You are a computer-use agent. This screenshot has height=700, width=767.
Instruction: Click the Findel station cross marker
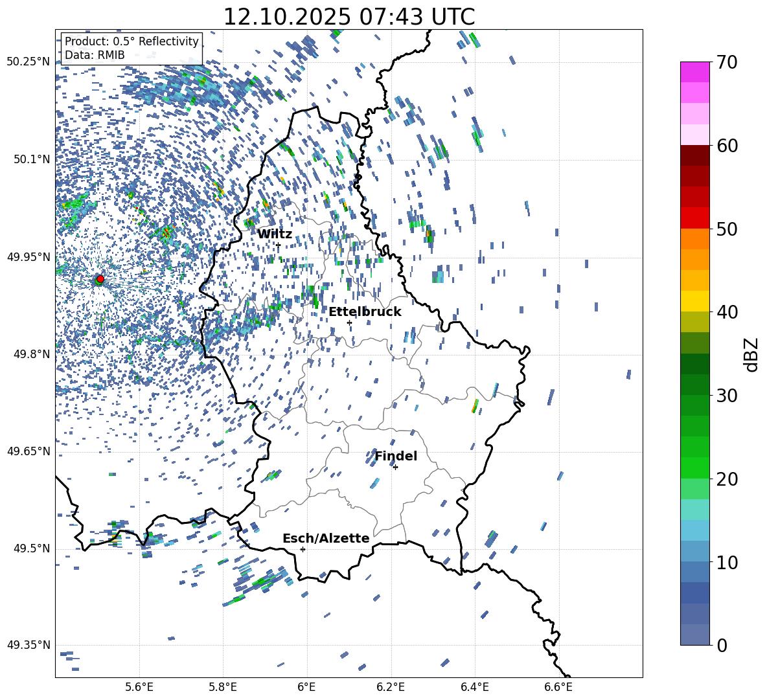395,467
